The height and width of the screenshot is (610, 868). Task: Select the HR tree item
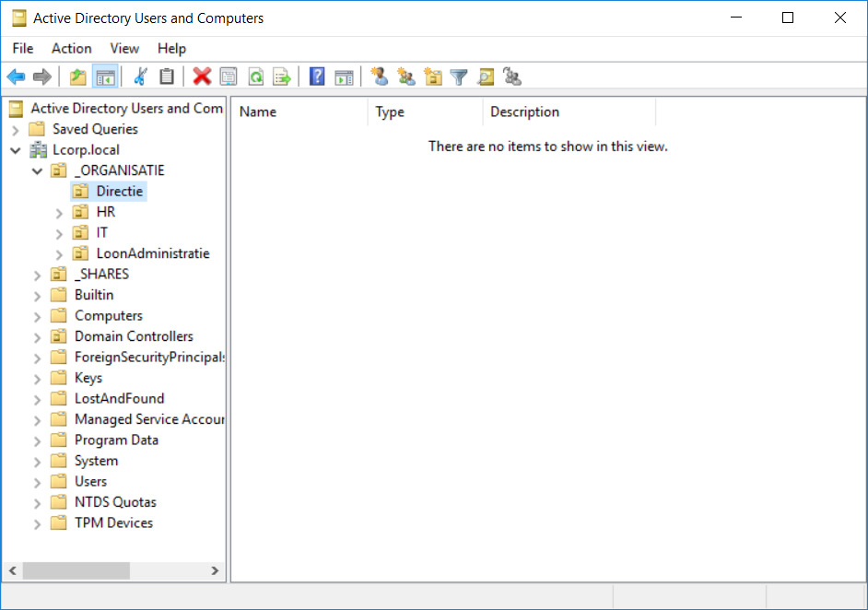coord(106,211)
